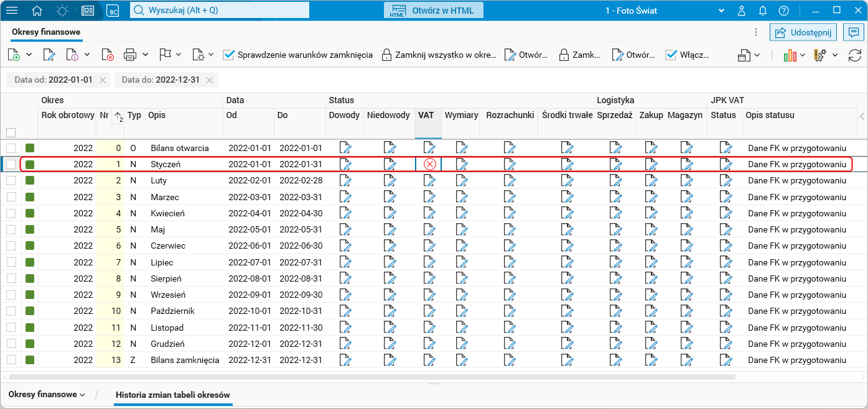Click the red VAT status icon for Styczeń
Viewport: 868px width, 409px height.
pyautogui.click(x=429, y=164)
